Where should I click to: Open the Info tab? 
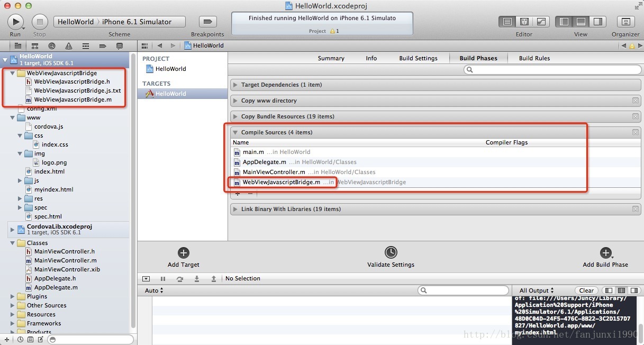pos(371,58)
